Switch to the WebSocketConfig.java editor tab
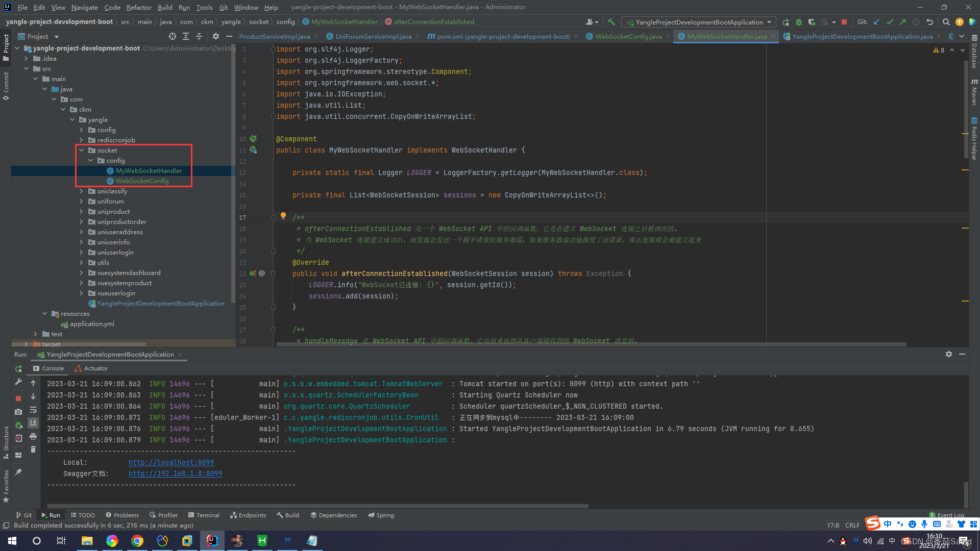The height and width of the screenshot is (551, 980). [x=628, y=36]
